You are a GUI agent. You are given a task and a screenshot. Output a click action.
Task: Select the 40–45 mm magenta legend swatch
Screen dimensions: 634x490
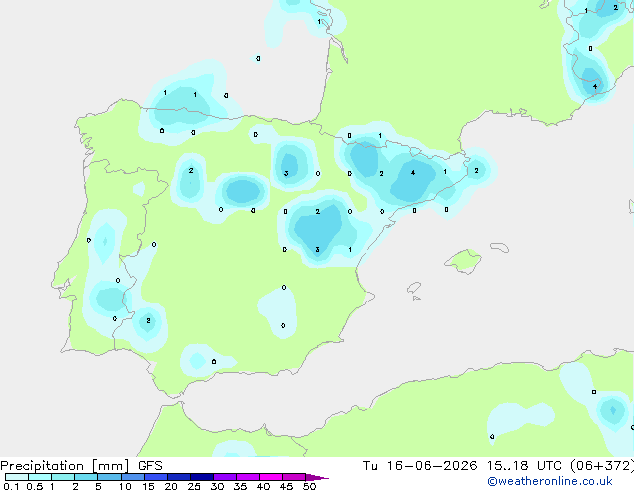point(271,477)
